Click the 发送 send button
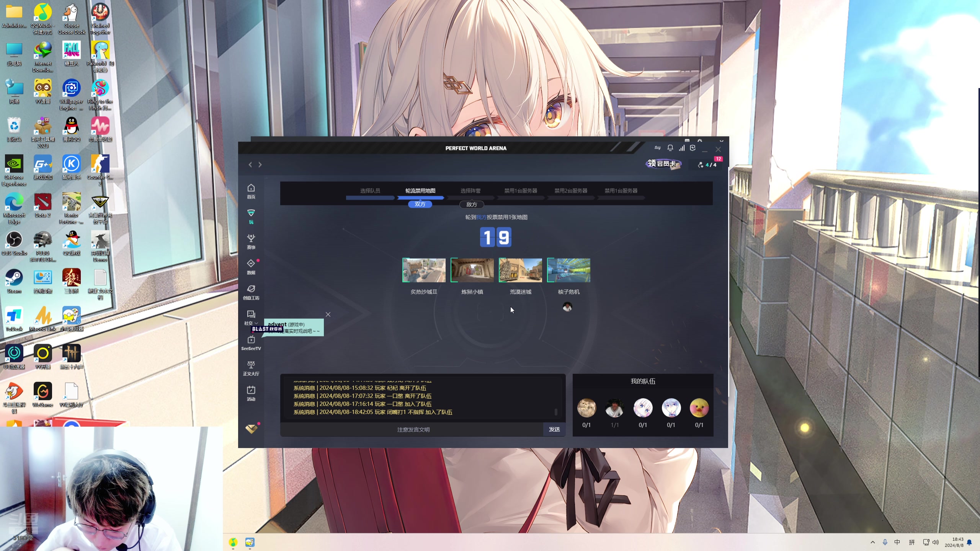980x551 pixels. pos(554,429)
